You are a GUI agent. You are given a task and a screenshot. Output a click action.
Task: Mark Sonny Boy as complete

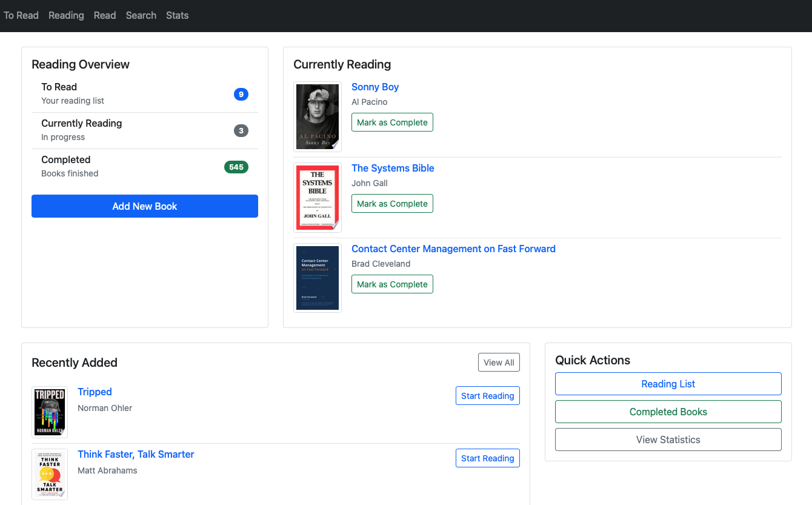392,122
